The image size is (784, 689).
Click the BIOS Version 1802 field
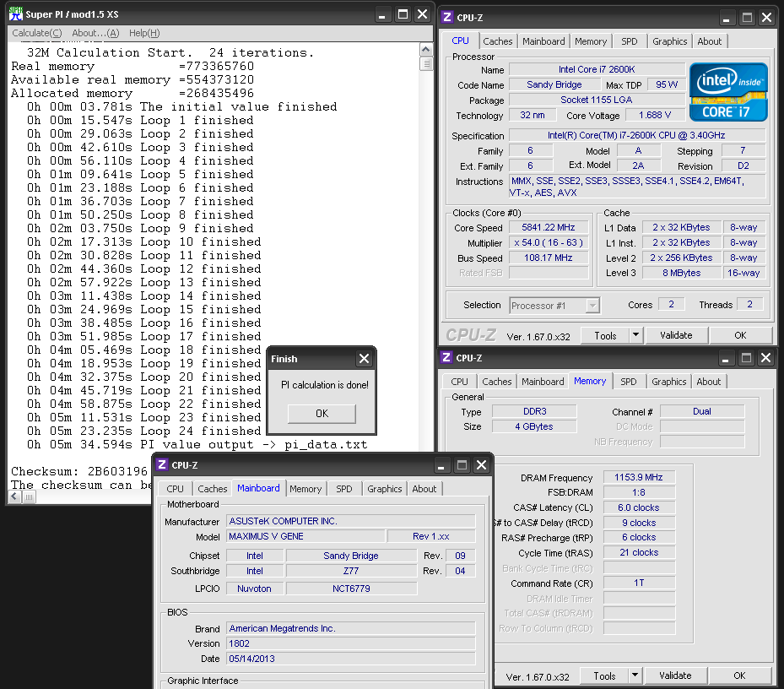350,643
